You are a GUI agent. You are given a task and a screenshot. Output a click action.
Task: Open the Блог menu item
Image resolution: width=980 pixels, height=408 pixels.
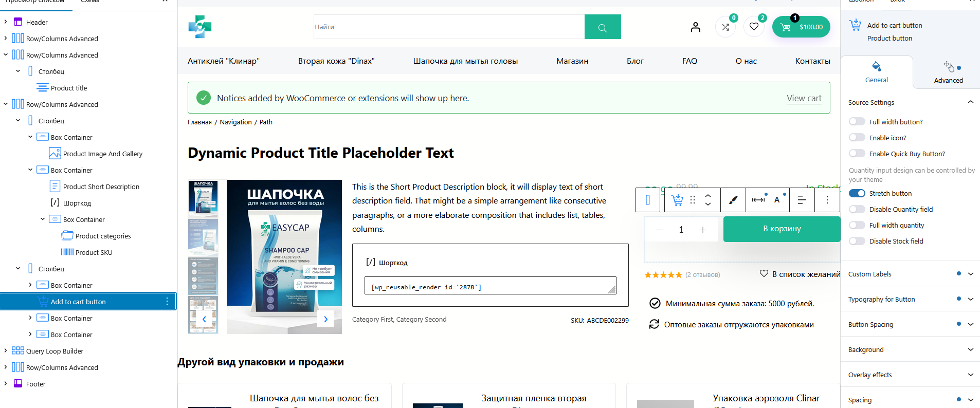pyautogui.click(x=635, y=61)
